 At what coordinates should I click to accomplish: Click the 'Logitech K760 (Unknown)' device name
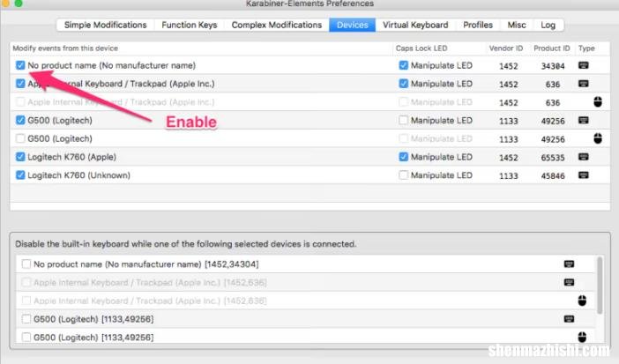pos(78,175)
